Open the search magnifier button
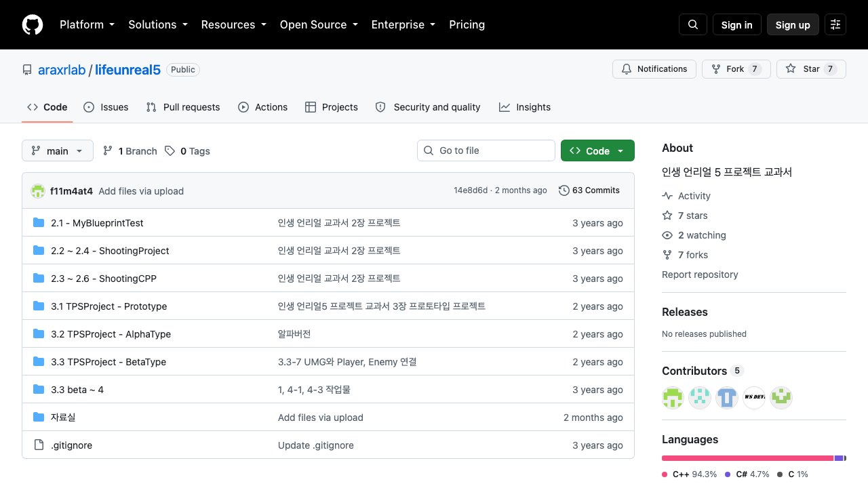868x488 pixels. 693,24
